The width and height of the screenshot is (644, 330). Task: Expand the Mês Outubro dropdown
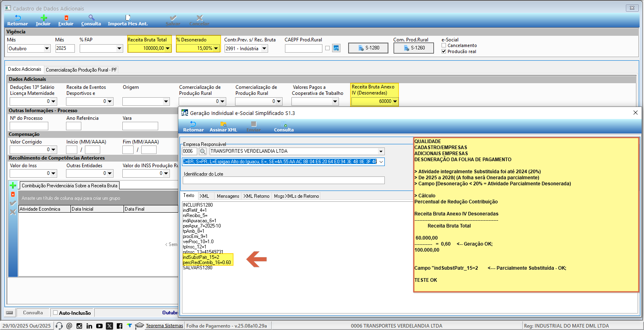(47, 49)
